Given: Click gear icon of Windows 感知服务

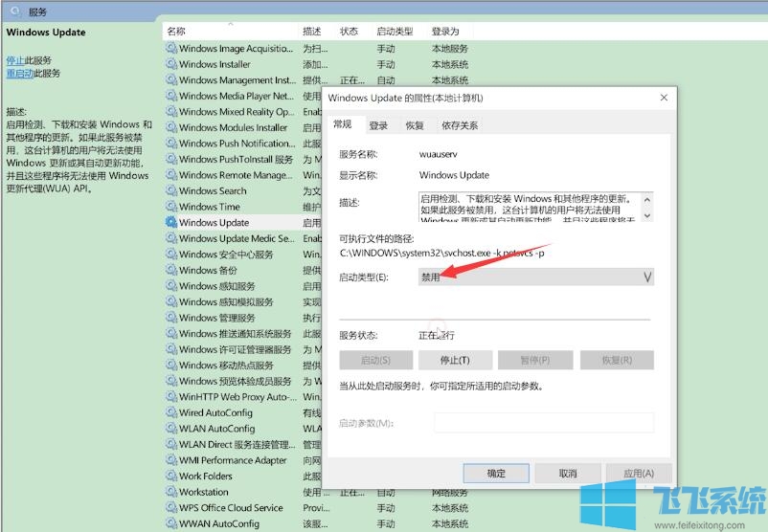Looking at the screenshot, I should click(171, 286).
